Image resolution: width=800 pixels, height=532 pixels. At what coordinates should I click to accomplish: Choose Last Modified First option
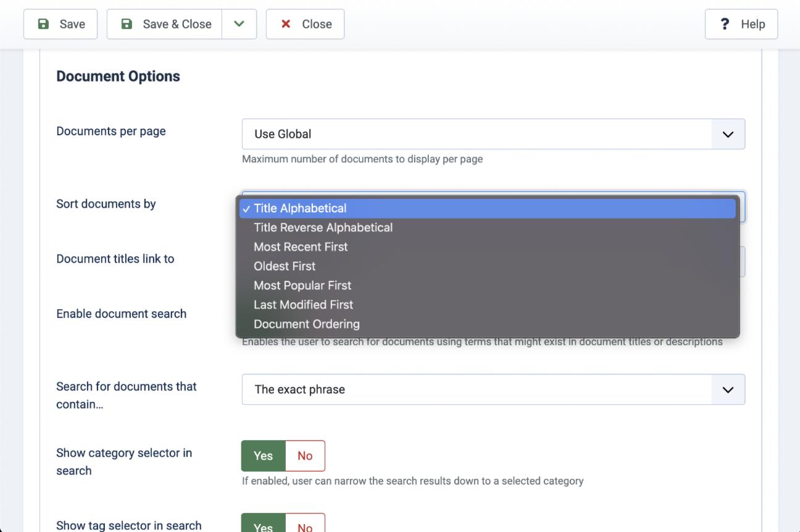[x=303, y=304]
